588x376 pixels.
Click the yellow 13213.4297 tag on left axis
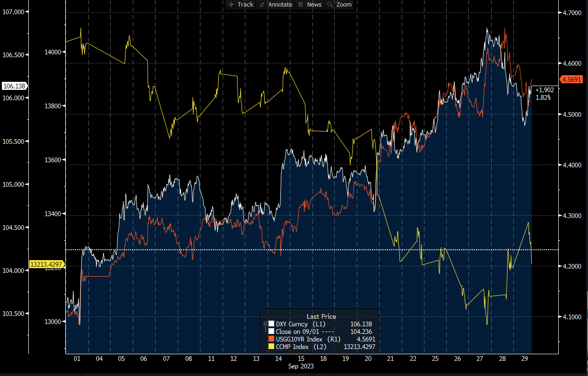point(47,264)
